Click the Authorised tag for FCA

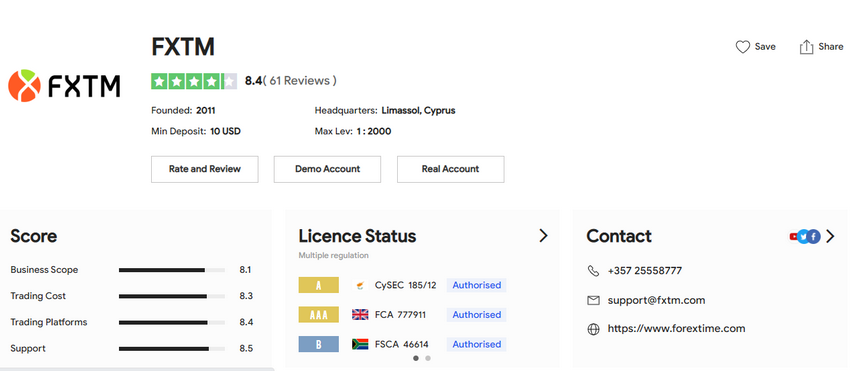click(x=477, y=315)
